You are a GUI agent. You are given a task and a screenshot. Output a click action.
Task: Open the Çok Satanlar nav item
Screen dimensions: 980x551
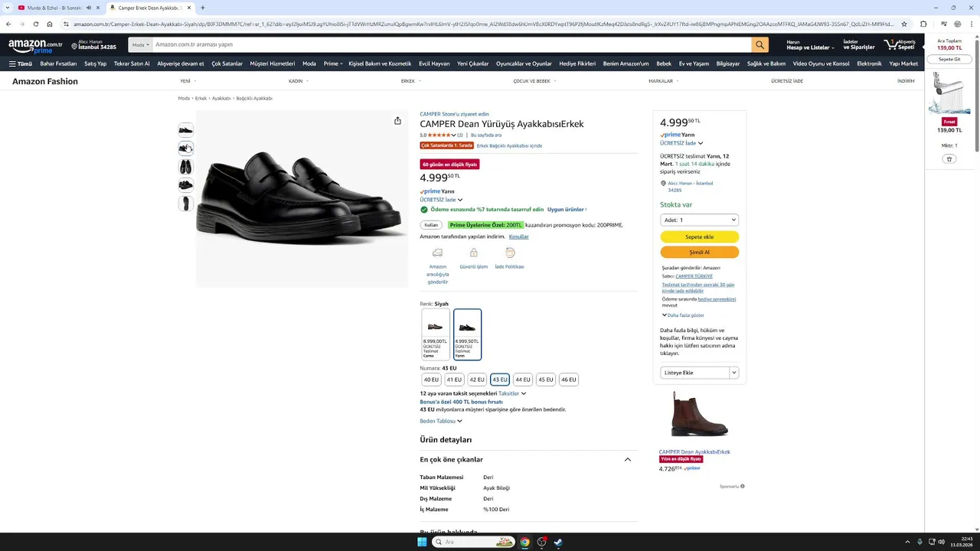pyautogui.click(x=227, y=64)
